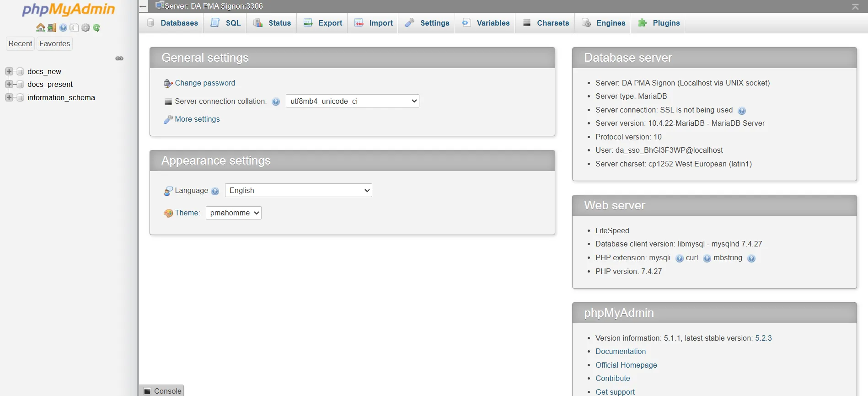Show the Favorites tables list
The height and width of the screenshot is (396, 868).
54,43
